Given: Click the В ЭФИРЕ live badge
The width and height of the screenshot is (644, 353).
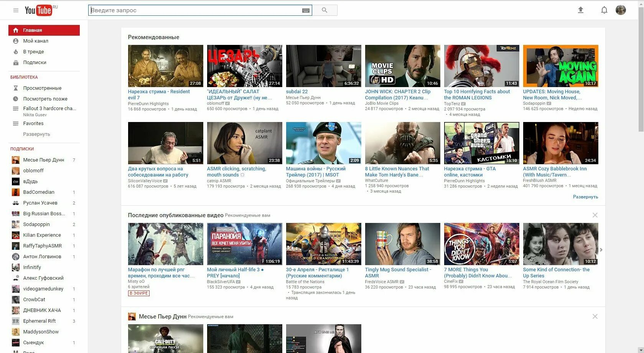Looking at the screenshot, I should click(x=139, y=293).
